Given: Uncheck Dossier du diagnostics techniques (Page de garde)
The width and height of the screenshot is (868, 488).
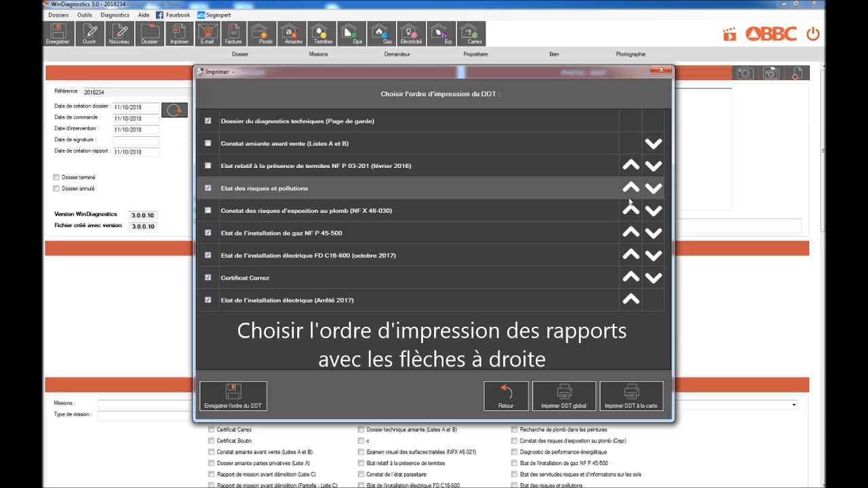Looking at the screenshot, I should tap(208, 121).
